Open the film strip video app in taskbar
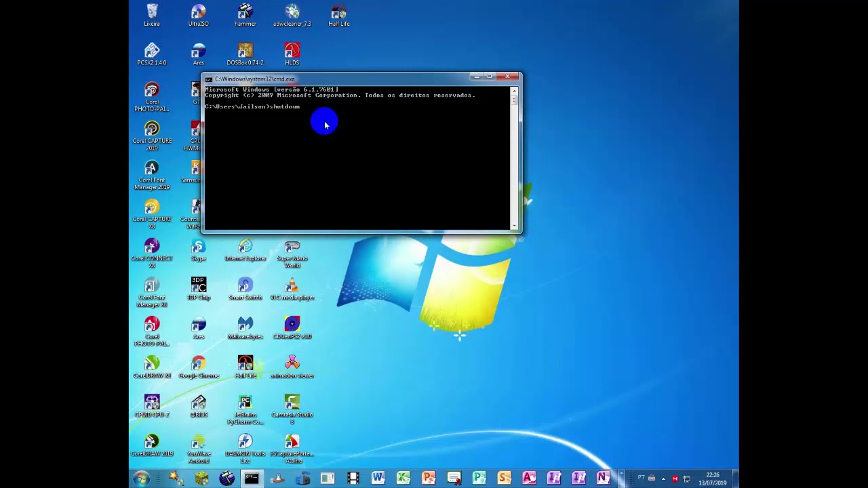 (353, 479)
